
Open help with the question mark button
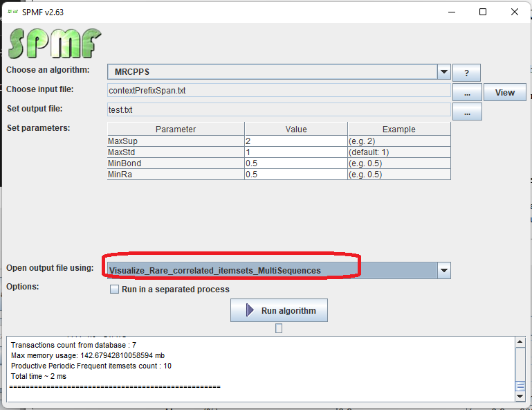(466, 73)
